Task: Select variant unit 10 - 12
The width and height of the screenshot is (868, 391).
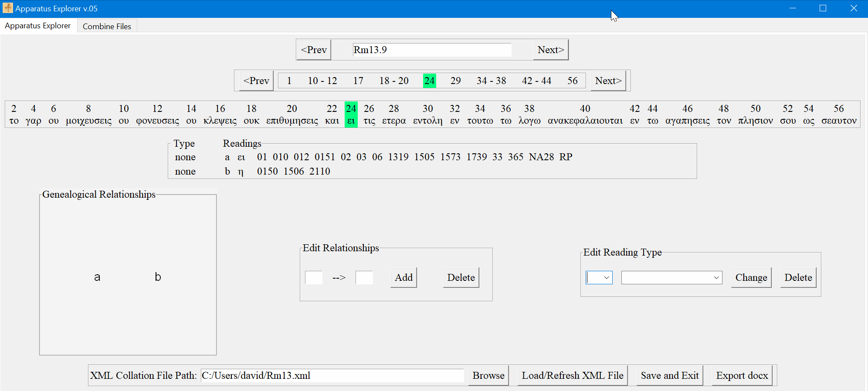Action: (x=322, y=81)
